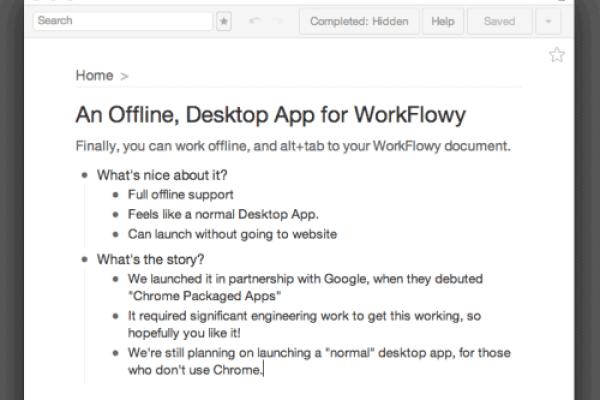The image size is (600, 400).
Task: Click the text What's the story?
Action: [150, 260]
